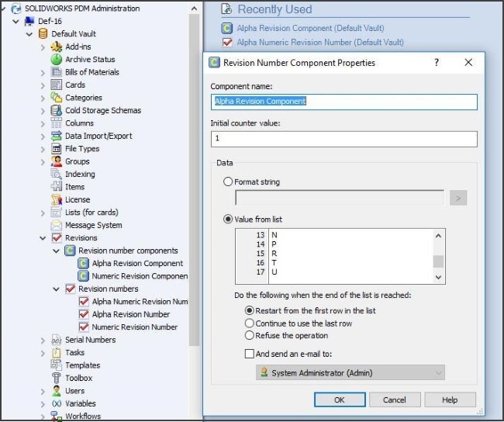Collapse the Def-16 server node
504x422 pixels.
tap(16, 22)
